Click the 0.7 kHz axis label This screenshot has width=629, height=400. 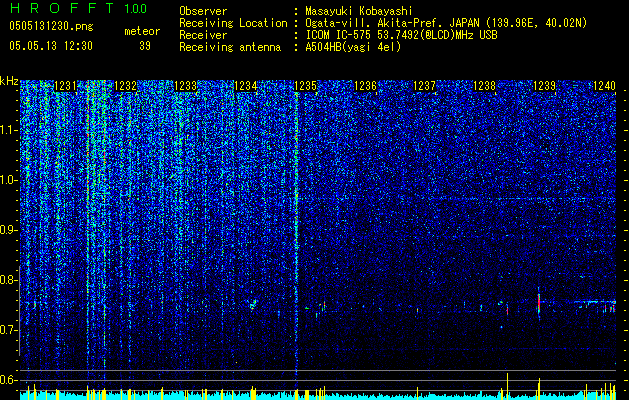9,330
